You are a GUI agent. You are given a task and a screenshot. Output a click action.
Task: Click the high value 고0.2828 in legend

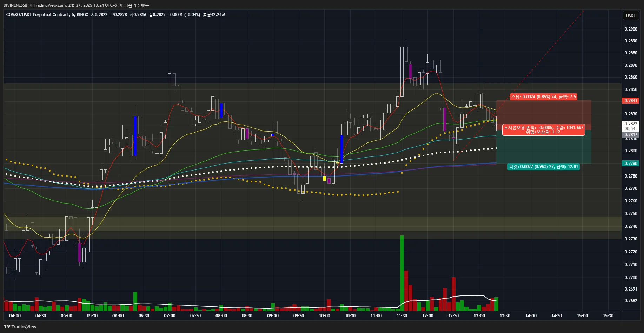tap(119, 15)
